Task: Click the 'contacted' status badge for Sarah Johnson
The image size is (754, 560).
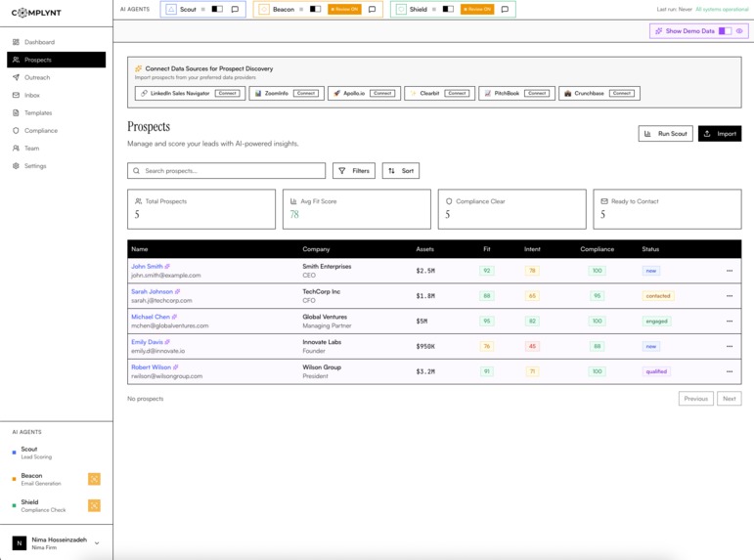Action: 658,296
